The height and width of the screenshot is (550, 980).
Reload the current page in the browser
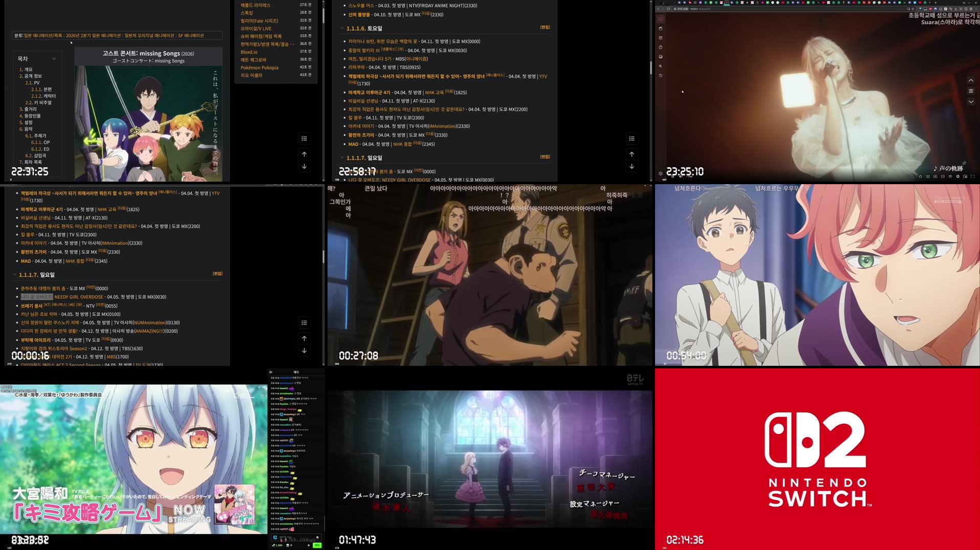(669, 9)
